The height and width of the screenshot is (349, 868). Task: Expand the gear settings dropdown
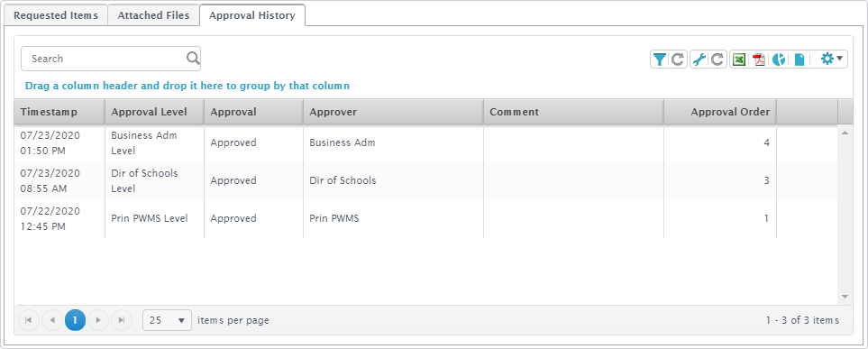tap(831, 59)
